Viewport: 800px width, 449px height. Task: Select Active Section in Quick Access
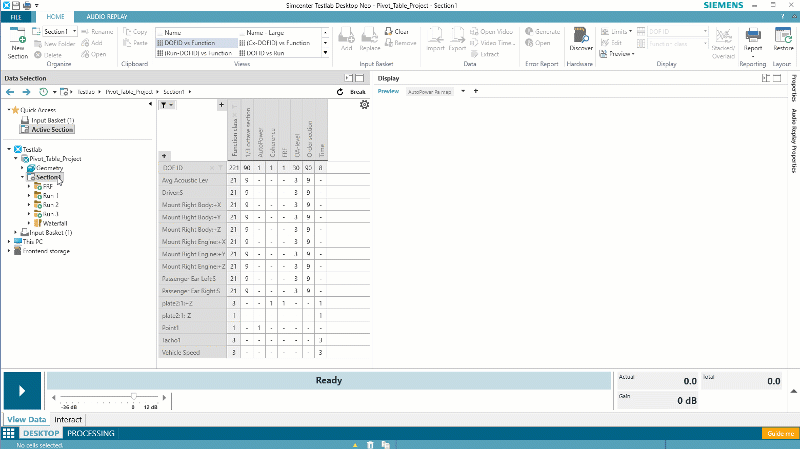pos(52,129)
